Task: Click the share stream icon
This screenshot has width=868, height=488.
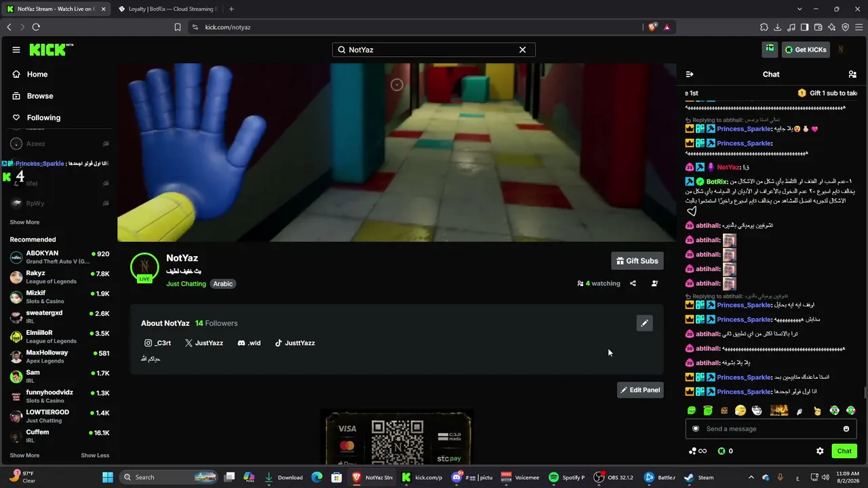Action: pos(633,283)
